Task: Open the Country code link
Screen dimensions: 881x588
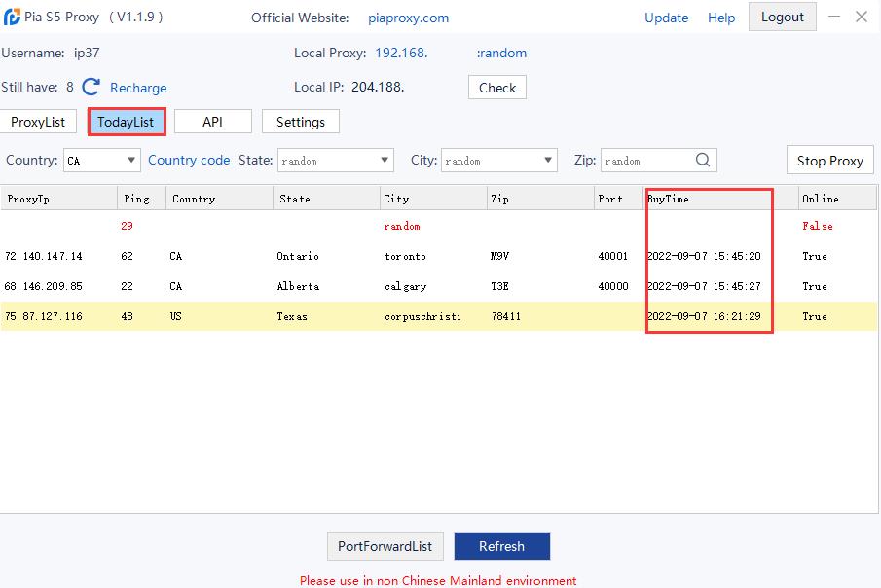Action: 189,161
